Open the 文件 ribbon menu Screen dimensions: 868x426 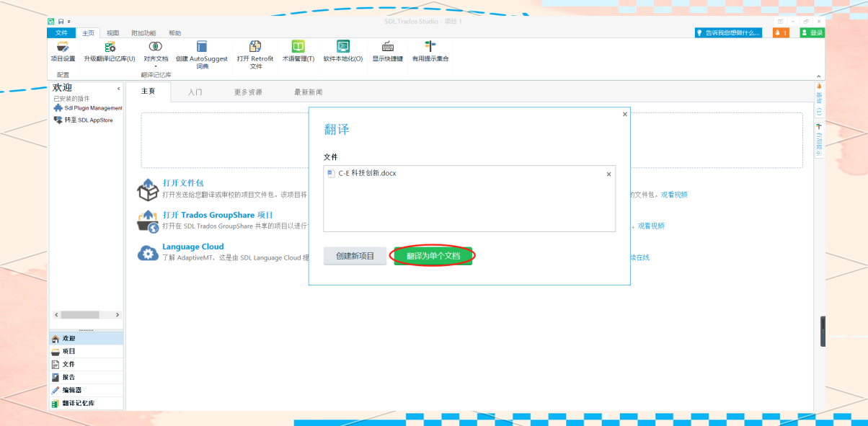click(x=61, y=33)
